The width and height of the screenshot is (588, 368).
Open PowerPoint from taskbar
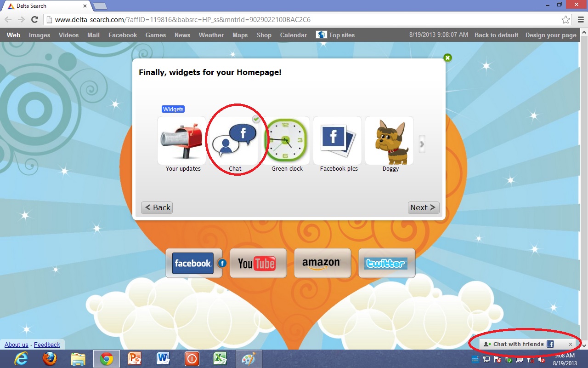point(135,359)
